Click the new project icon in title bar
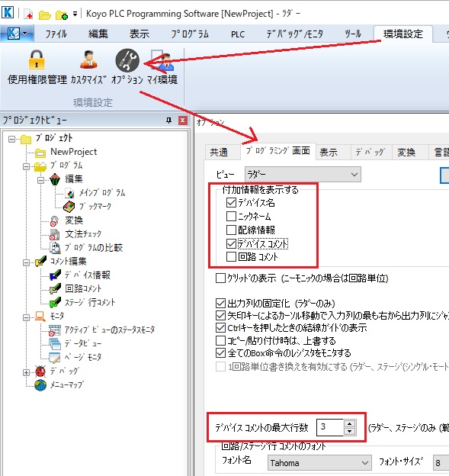Image resolution: width=449 pixels, height=476 pixels. pyautogui.click(x=28, y=14)
